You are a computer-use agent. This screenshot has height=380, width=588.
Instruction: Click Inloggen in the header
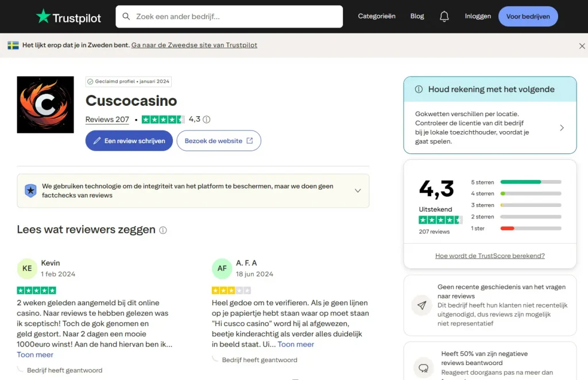(x=478, y=16)
